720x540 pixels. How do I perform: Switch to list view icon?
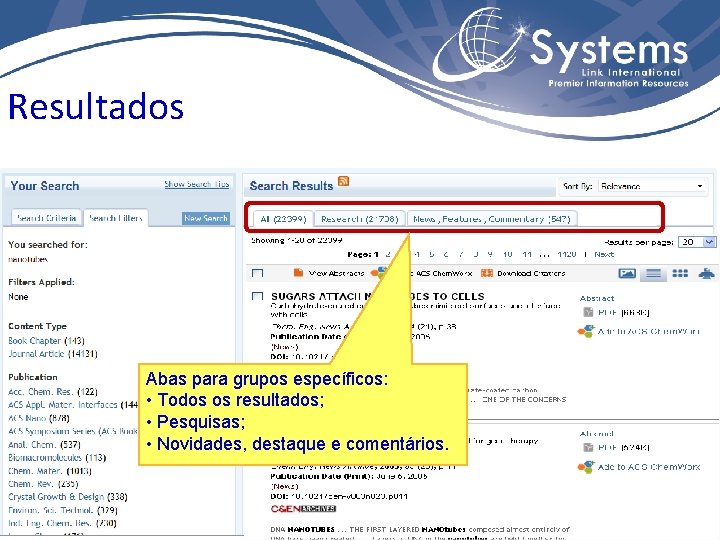653,274
